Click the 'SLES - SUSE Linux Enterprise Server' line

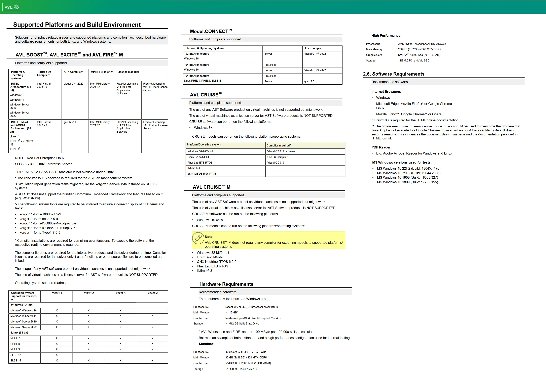coord(43,164)
